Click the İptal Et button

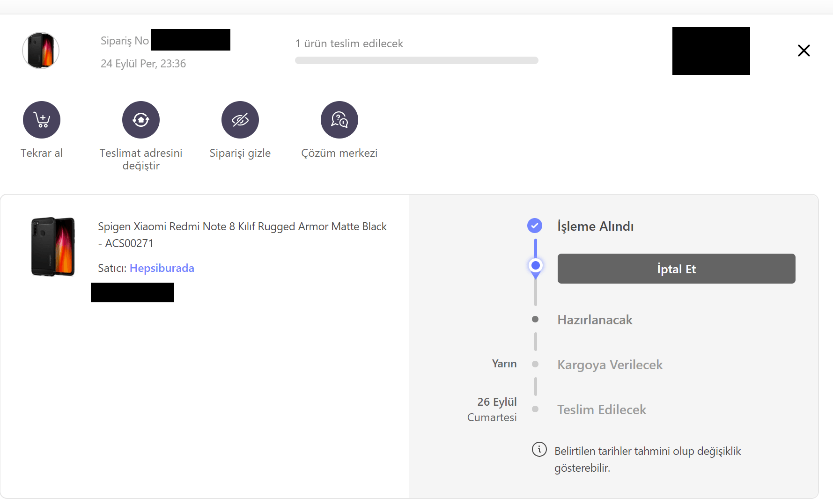tap(676, 269)
